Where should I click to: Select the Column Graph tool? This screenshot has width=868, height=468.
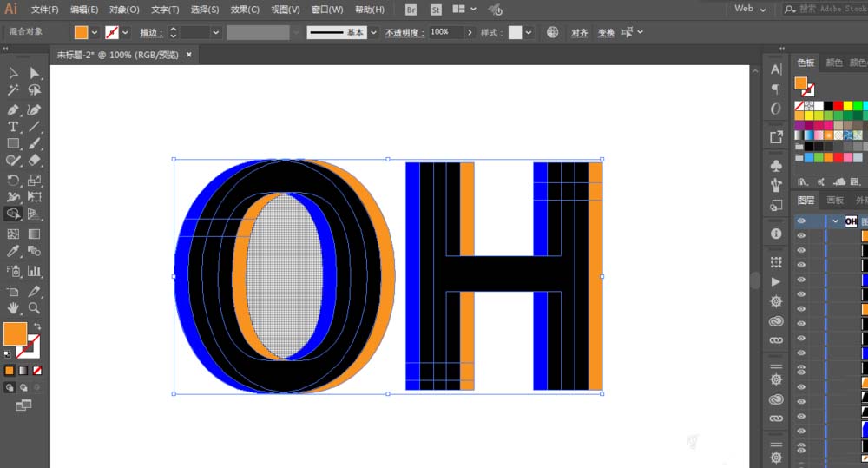pyautogui.click(x=35, y=271)
